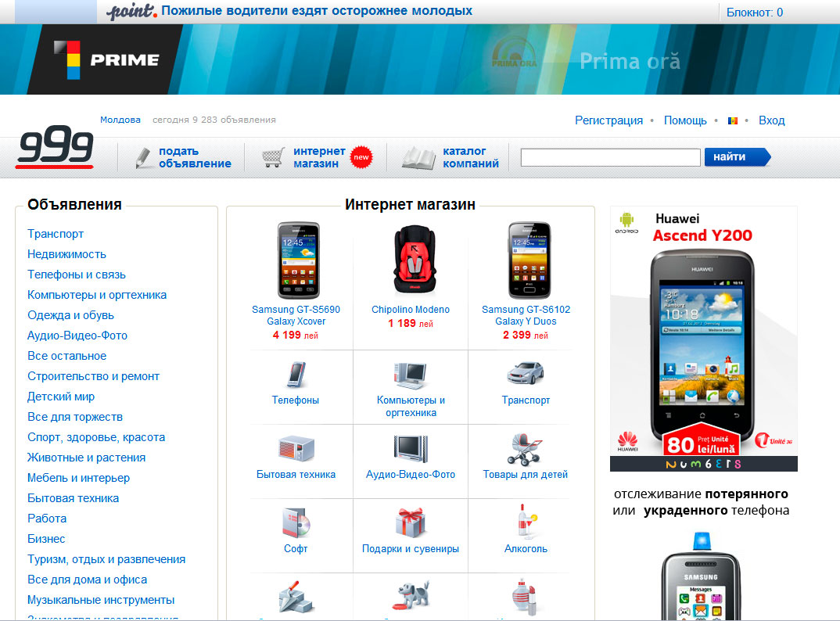Click the microwave icon for Бытовая техника
The width and height of the screenshot is (840, 621).
296,449
